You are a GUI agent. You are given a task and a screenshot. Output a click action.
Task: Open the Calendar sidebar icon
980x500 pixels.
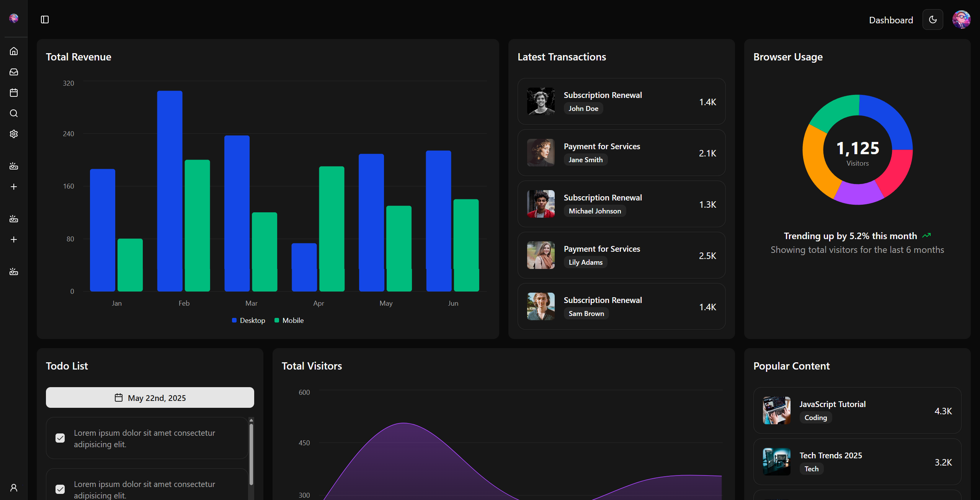coord(14,93)
